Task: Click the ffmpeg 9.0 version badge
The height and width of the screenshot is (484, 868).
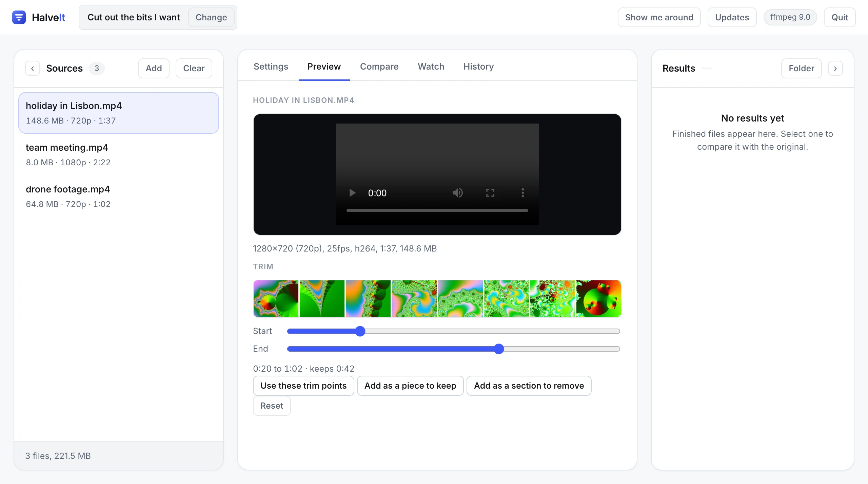Action: point(790,17)
